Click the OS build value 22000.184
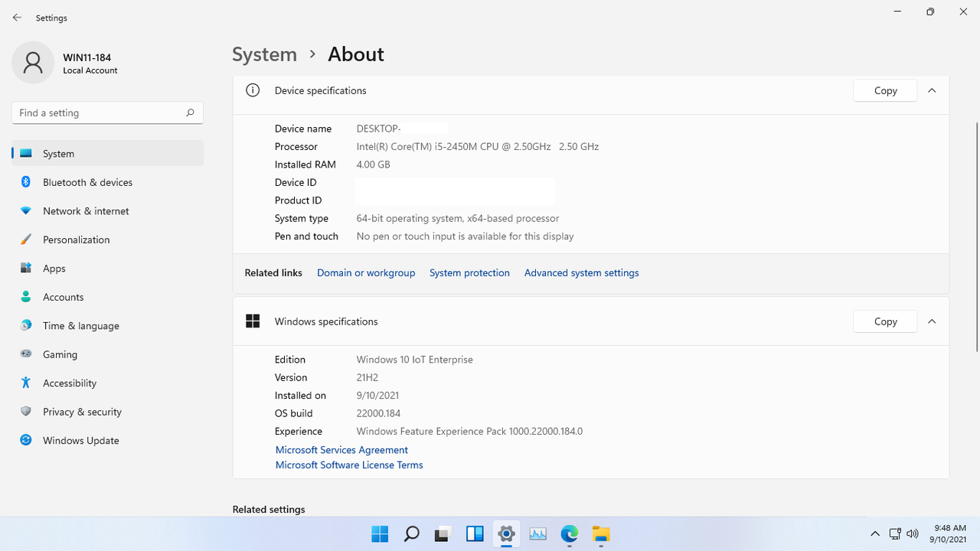Screen dimensions: 980x551 378,413
